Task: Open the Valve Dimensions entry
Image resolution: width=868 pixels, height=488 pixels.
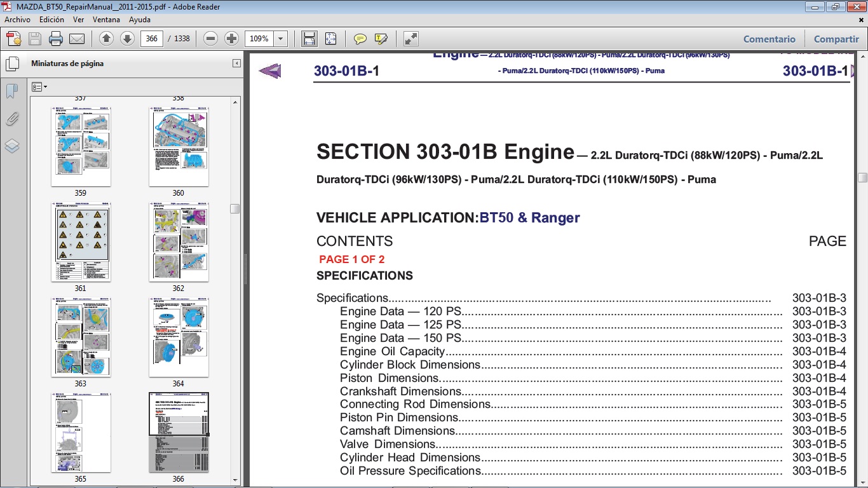Action: click(x=593, y=444)
